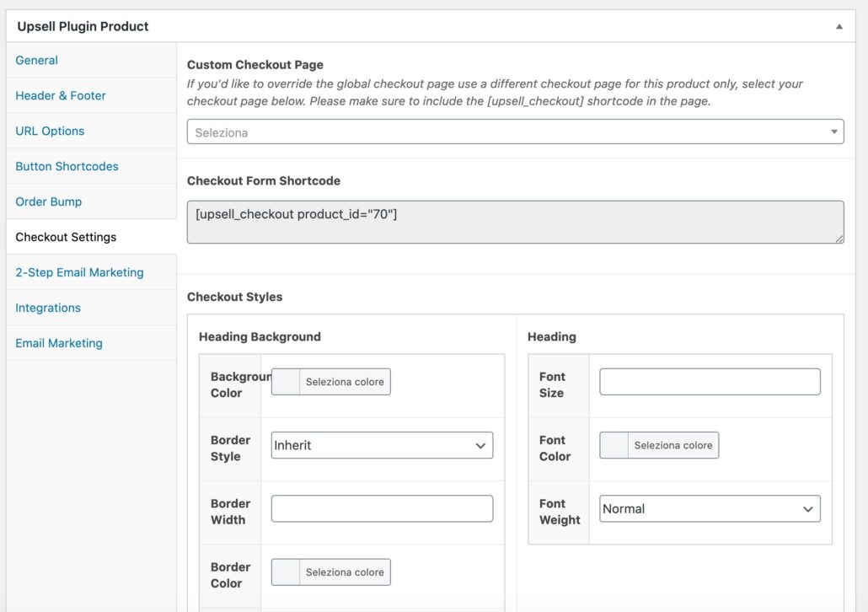This screenshot has height=612, width=868.
Task: Collapse the Upsell Plugin Product panel
Action: [839, 26]
